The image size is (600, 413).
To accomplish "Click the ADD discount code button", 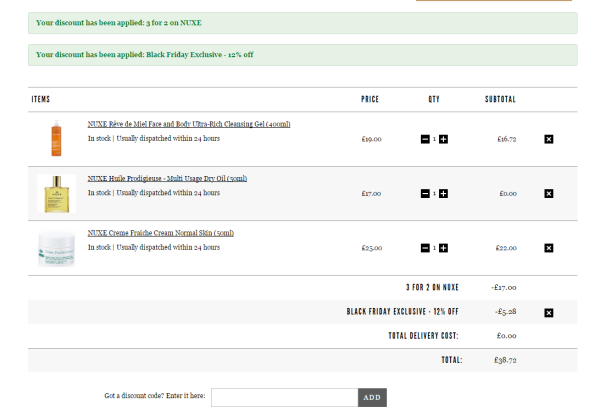I will pos(372,397).
